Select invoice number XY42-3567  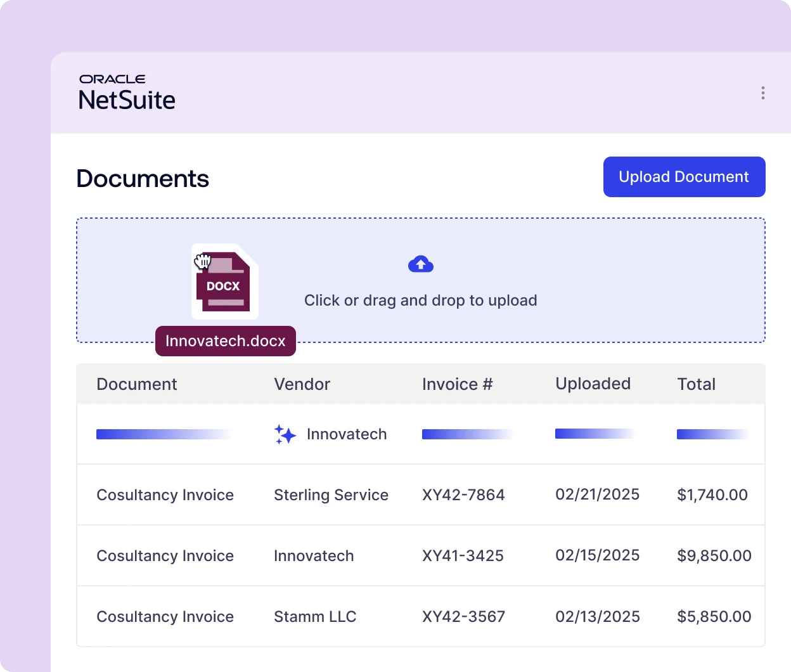pos(463,617)
